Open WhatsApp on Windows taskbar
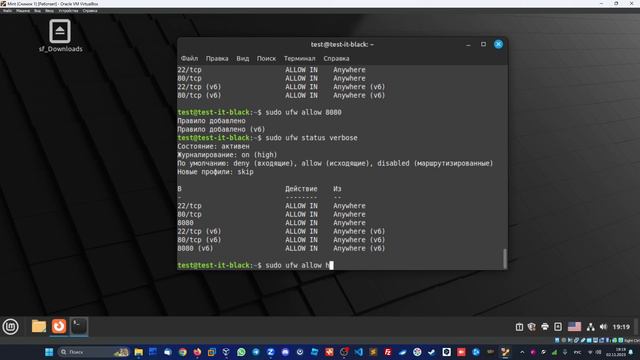This screenshot has height=360, width=640. point(241,352)
